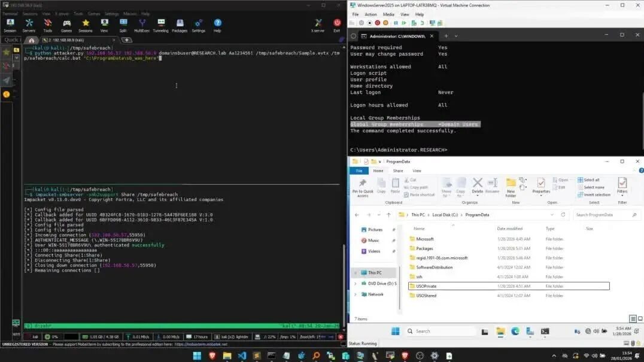Select the Split toolbar icon in MobaXterm

point(123,26)
